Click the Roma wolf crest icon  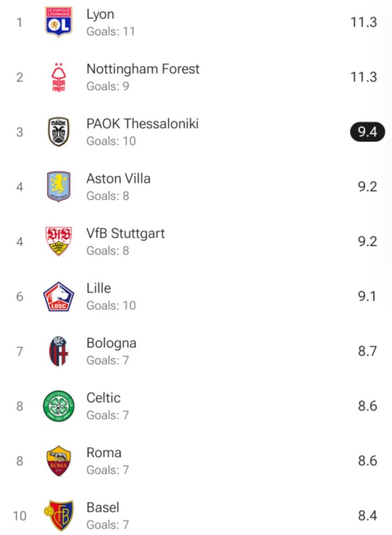58,461
